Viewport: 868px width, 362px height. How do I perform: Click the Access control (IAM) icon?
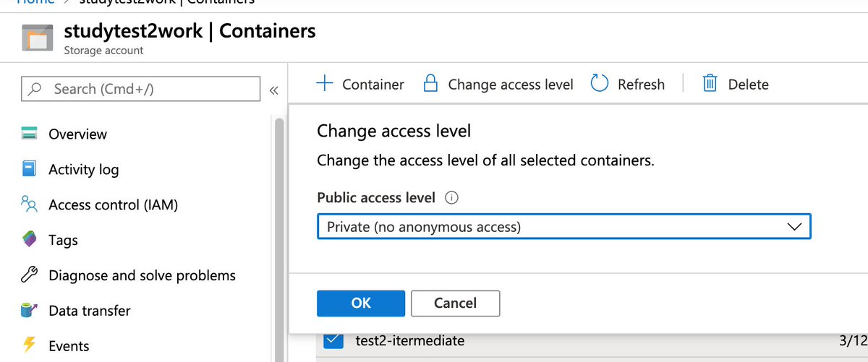[x=29, y=204]
